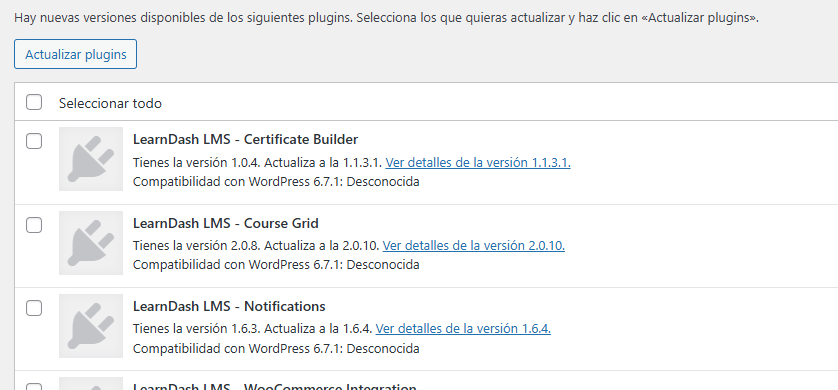Click compatibility text under Course Grid
838x390 pixels.
[276, 264]
